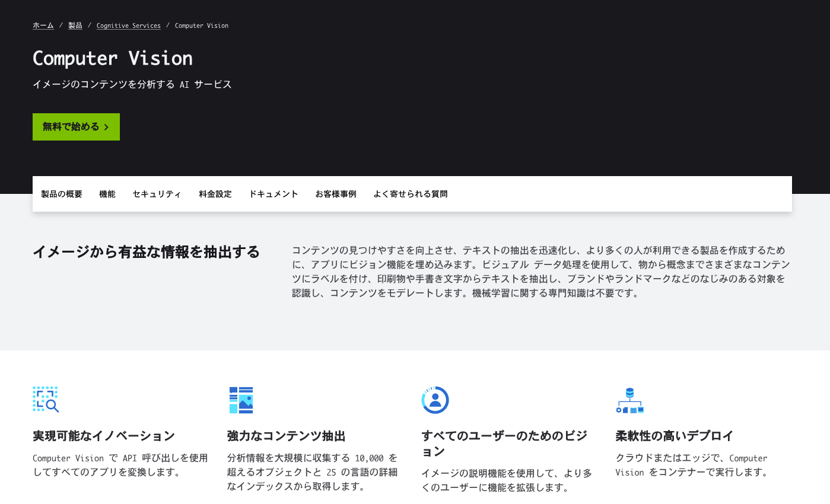The height and width of the screenshot is (504, 830).
Task: Click the circular user profile icon
Action: click(435, 400)
